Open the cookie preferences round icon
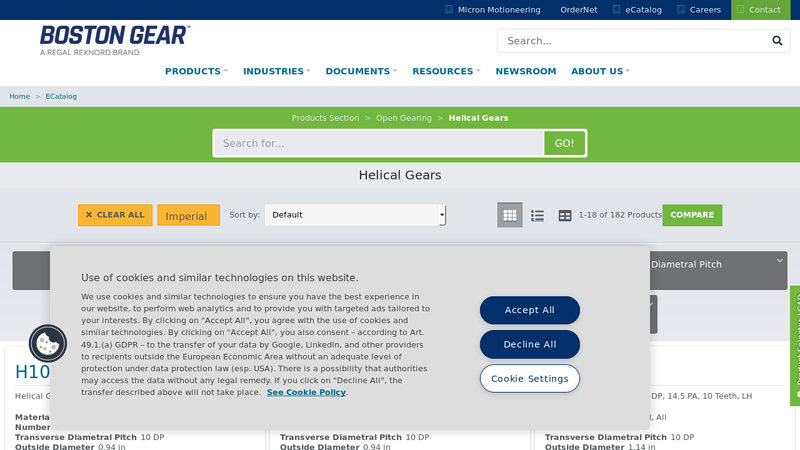 coord(47,344)
